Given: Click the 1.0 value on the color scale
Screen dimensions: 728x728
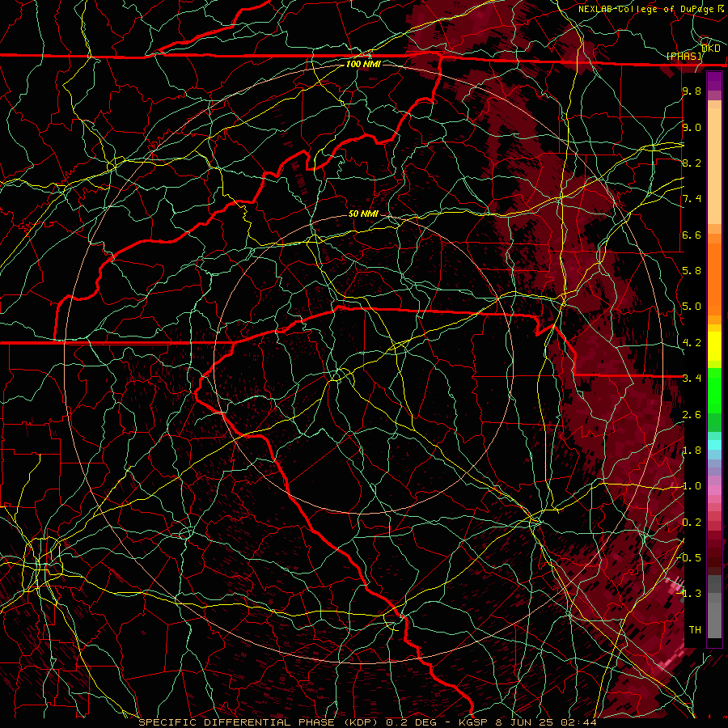Looking at the screenshot, I should [x=692, y=486].
